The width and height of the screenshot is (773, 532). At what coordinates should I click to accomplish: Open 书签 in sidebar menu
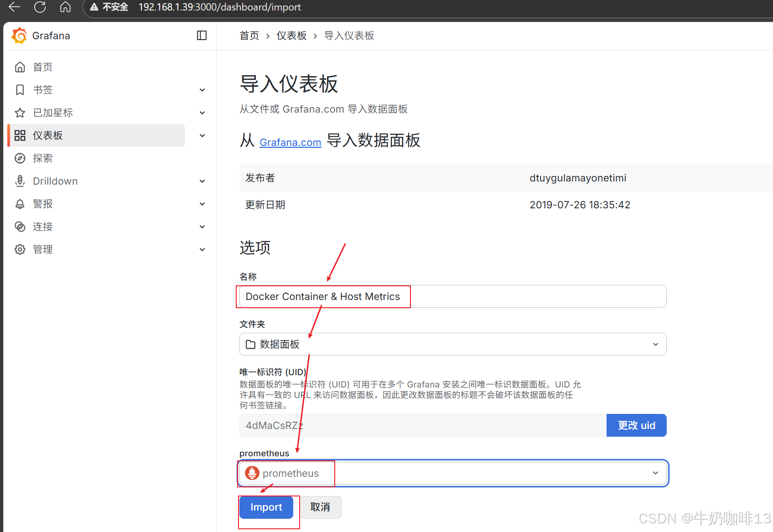[43, 90]
